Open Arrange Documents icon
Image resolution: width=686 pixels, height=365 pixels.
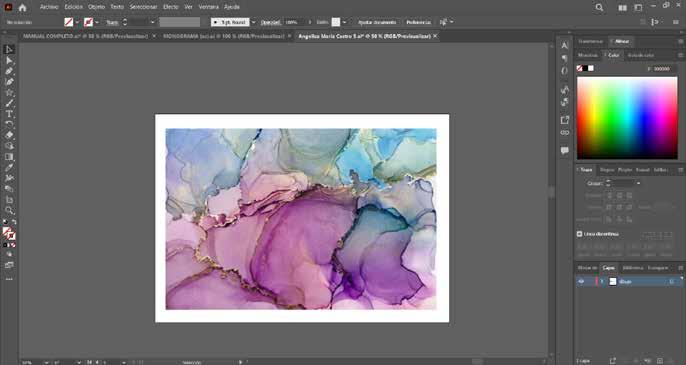[x=623, y=8]
